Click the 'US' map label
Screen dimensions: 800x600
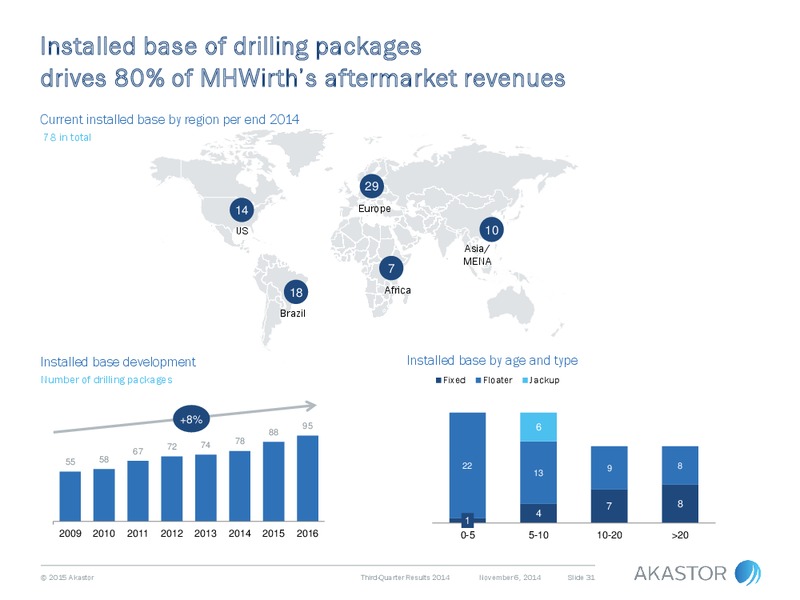(242, 231)
